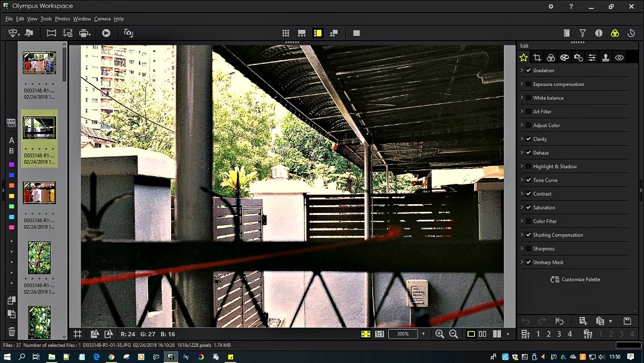Uncheck the Tone Curve checkbox

(528, 180)
